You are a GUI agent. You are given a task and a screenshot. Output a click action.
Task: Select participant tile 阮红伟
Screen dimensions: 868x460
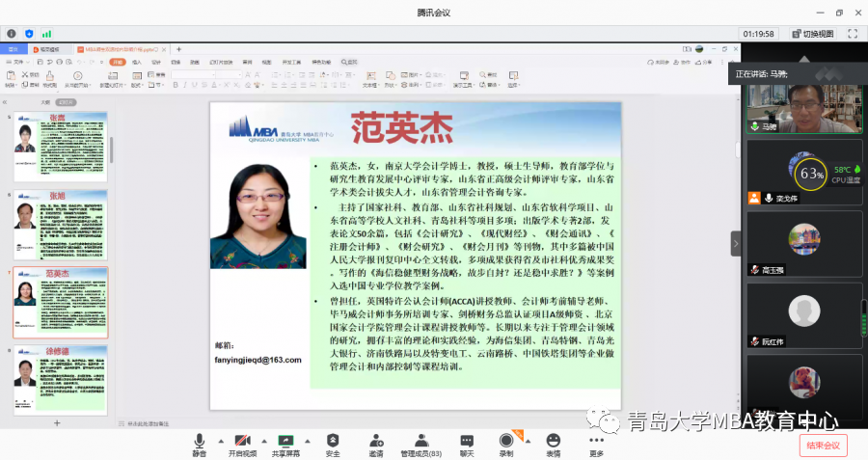click(804, 315)
